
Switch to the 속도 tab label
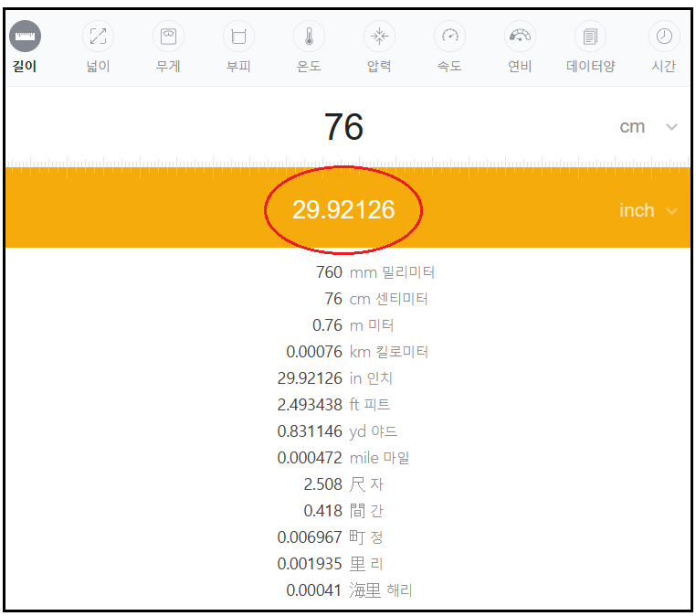pos(449,66)
